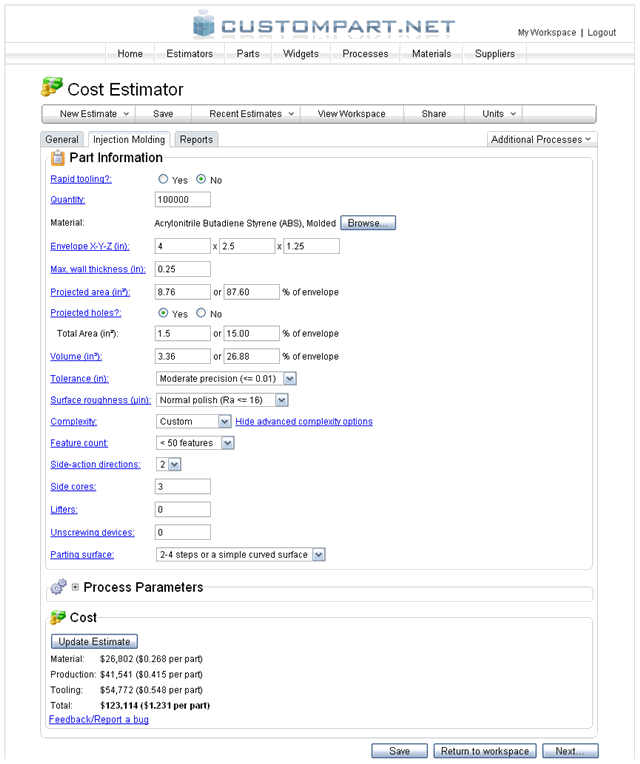This screenshot has height=764, width=640.
Task: Expand the Process Parameters section
Action: pyautogui.click(x=75, y=587)
